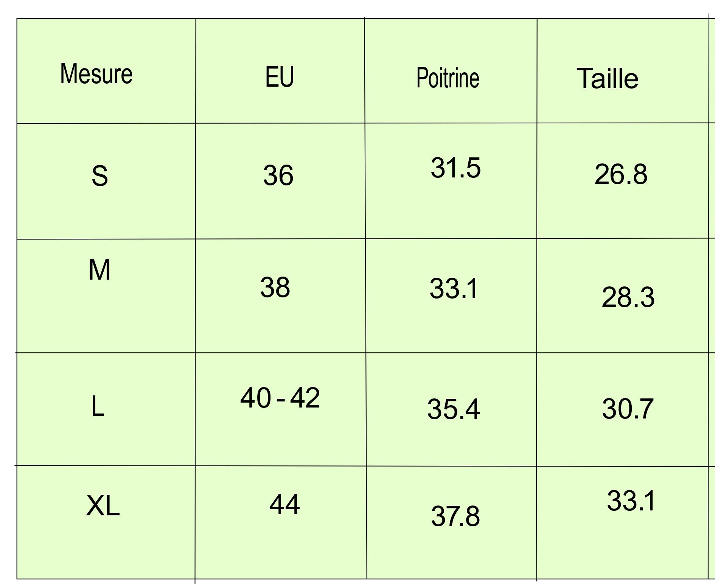Select the 33.1 value in Taille column

click(x=631, y=501)
